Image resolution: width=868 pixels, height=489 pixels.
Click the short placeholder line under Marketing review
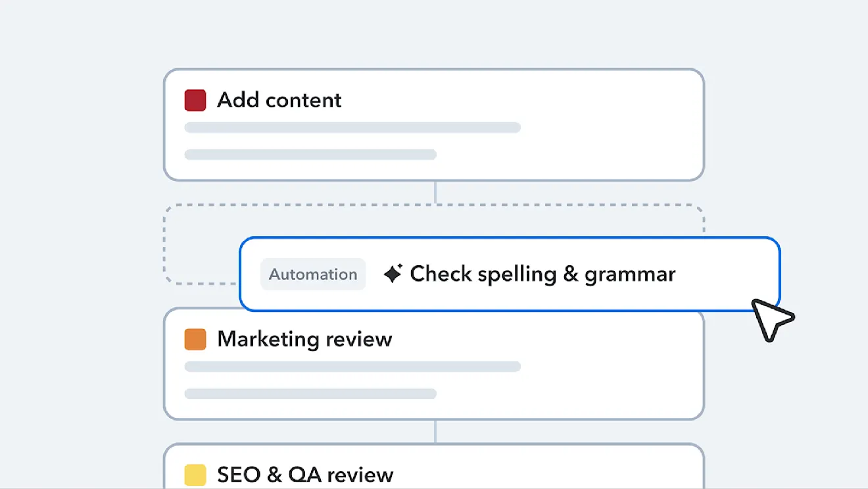(x=310, y=394)
